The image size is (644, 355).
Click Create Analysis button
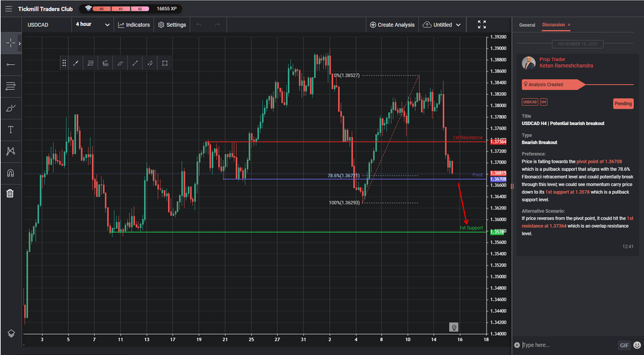(392, 25)
